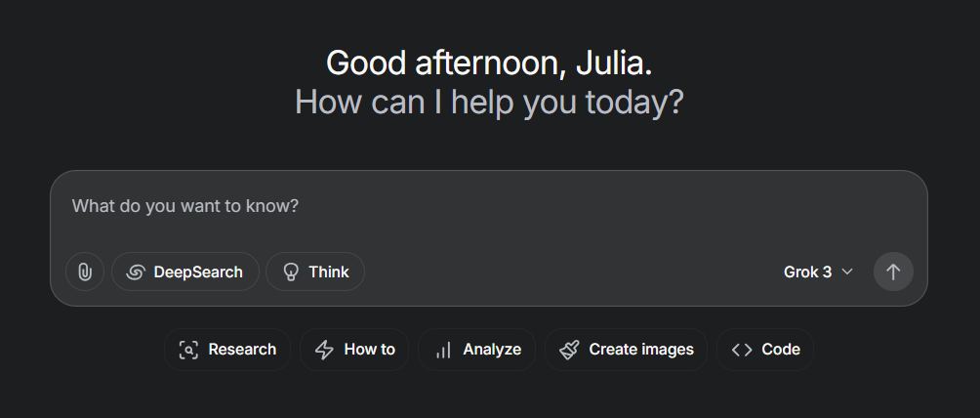Click the Create images paintbrush icon

569,350
